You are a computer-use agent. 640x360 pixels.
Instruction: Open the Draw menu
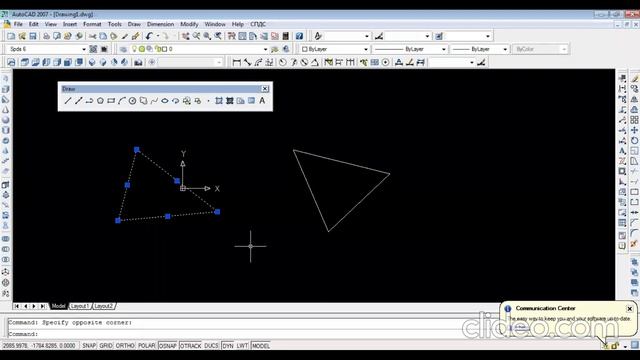[134, 24]
